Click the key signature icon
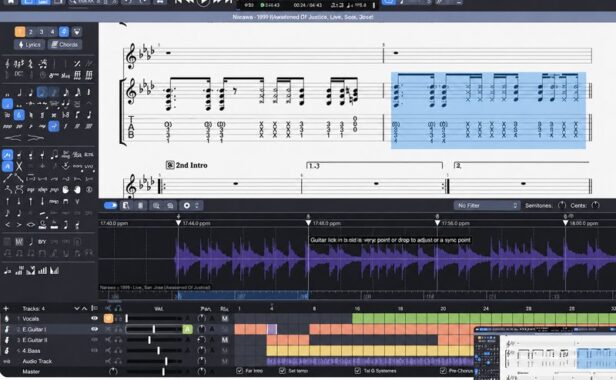Image resolution: width=616 pixels, height=380 pixels. coord(18,63)
